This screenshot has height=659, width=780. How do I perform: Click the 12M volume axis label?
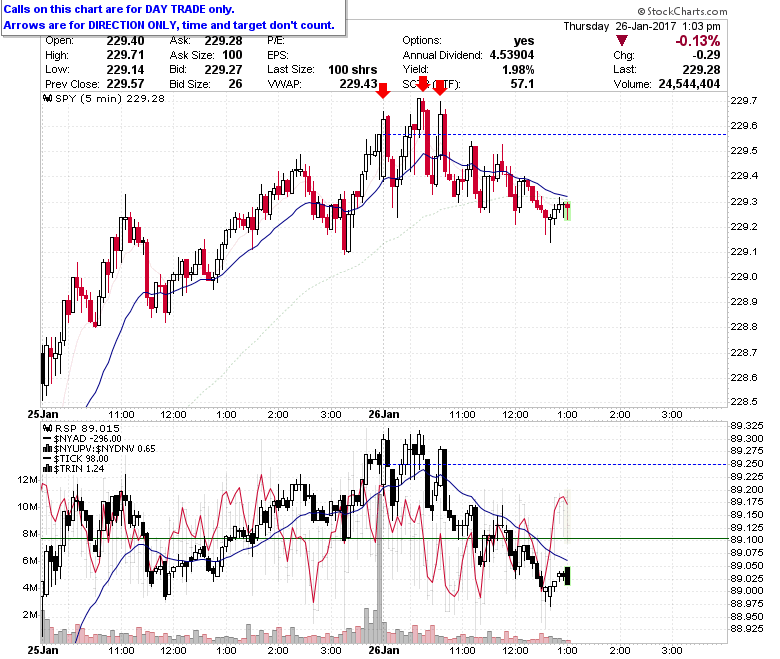pyautogui.click(x=27, y=480)
